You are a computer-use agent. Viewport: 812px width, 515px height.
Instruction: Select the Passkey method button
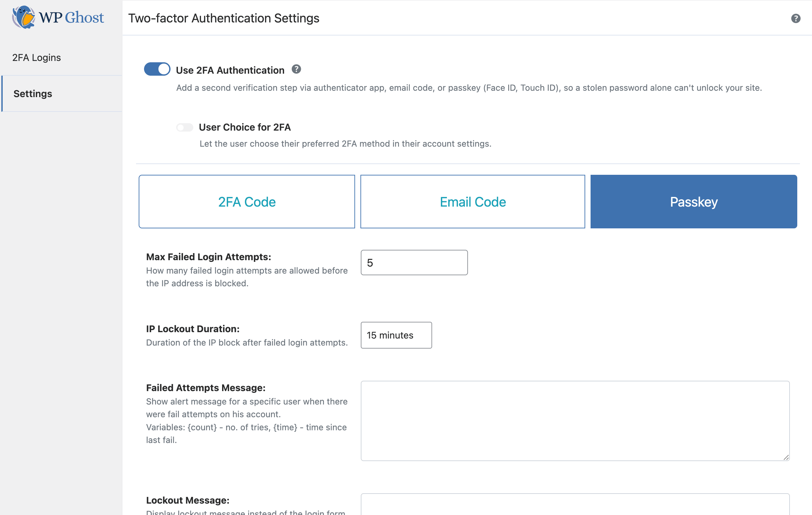[693, 202]
